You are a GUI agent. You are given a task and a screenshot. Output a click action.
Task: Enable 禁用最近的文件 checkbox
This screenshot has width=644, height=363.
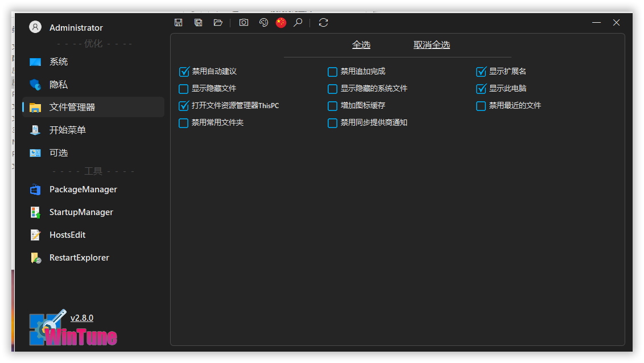tap(481, 106)
